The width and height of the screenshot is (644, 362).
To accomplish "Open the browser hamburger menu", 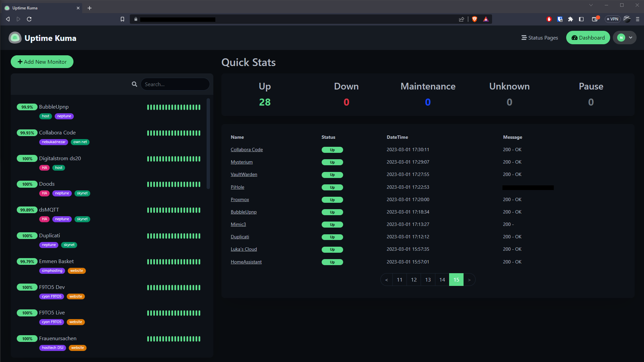I will click(638, 19).
